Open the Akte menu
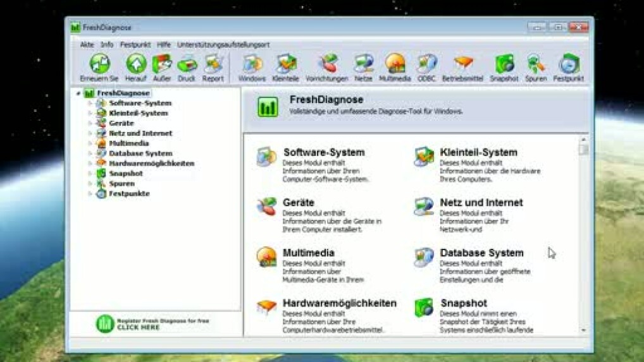The height and width of the screenshot is (362, 644). (x=87, y=45)
